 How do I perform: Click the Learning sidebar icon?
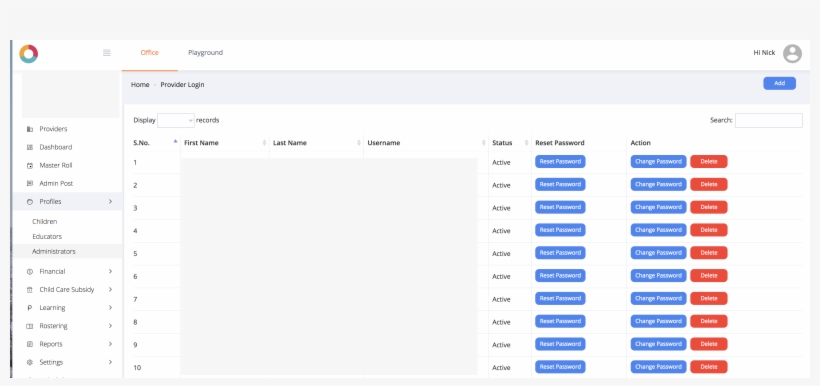[x=30, y=308]
